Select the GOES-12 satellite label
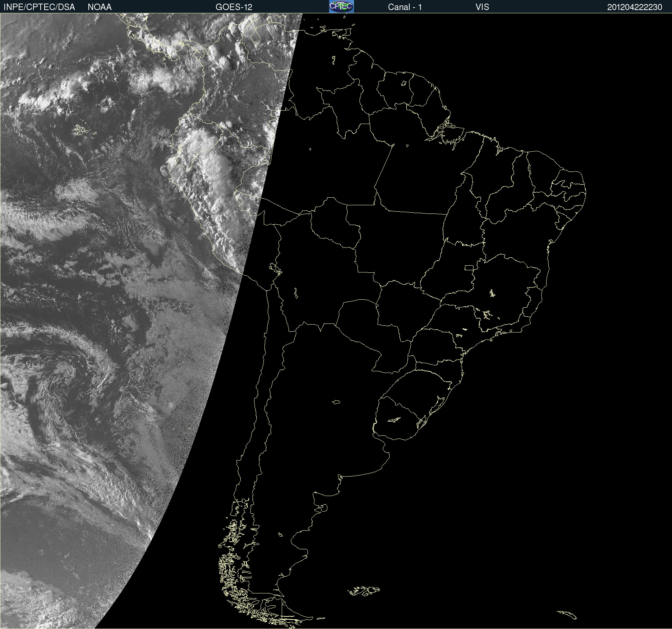 click(234, 7)
